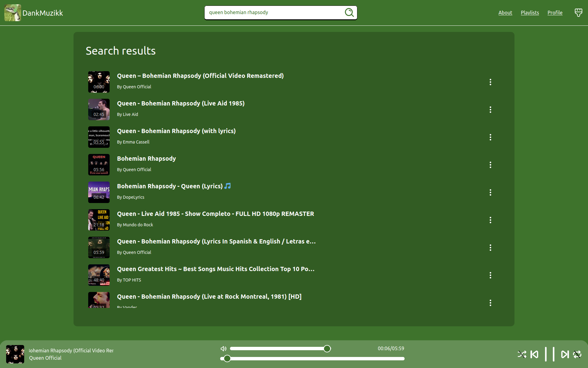Toggle shuffle in the player bar
Viewport: 588px width, 368px height.
pyautogui.click(x=522, y=354)
